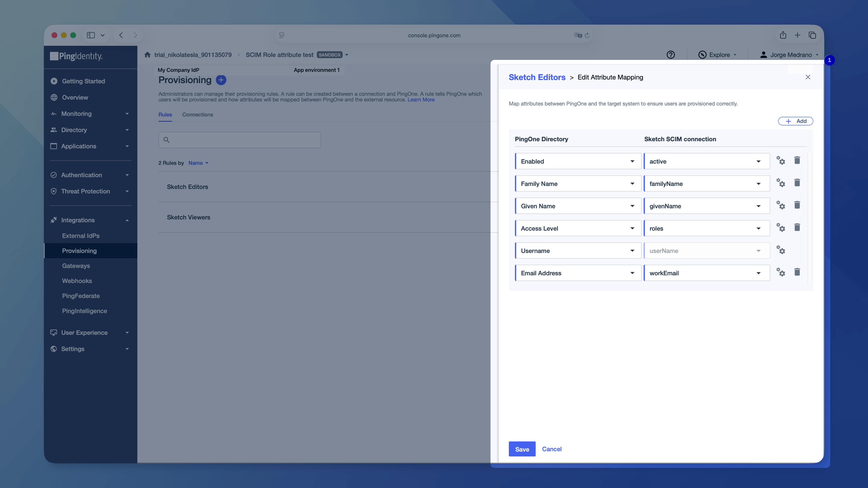Switch to the Connections tab
The height and width of the screenshot is (488, 868).
click(198, 115)
